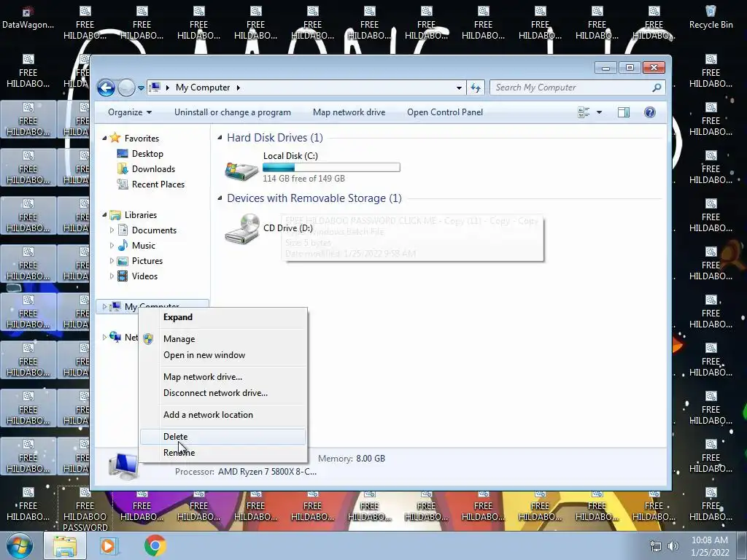
Task: Click the Processor AMD Ryzen 7 text
Action: [246, 472]
